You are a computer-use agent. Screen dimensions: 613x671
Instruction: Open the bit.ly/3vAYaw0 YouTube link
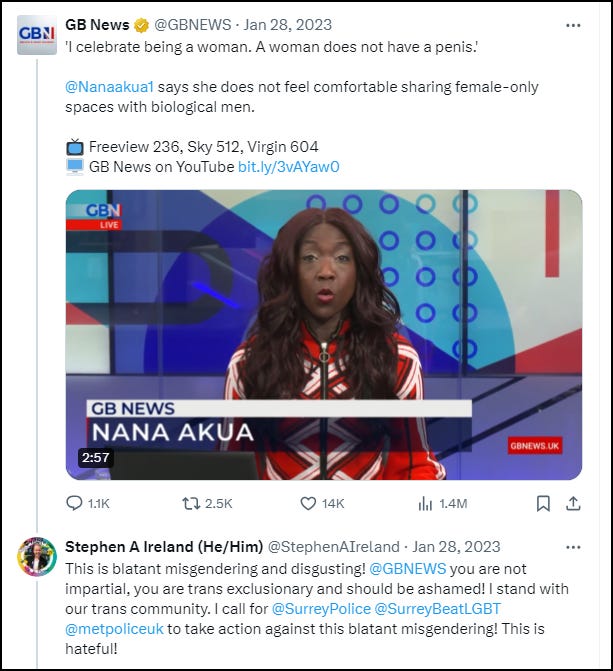point(289,166)
